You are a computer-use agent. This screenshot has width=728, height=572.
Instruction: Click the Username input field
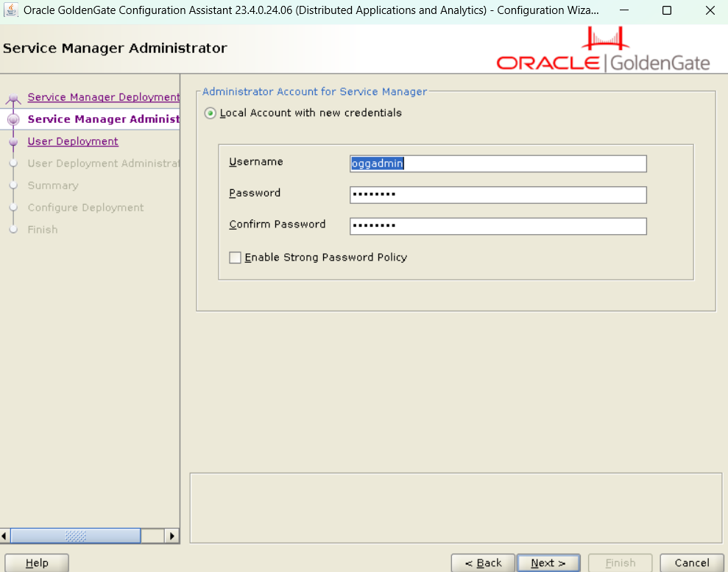click(498, 163)
